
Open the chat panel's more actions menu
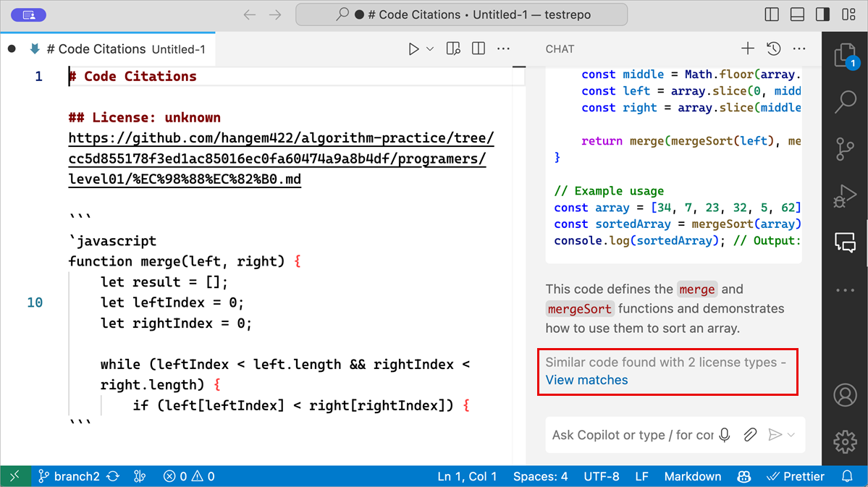(799, 48)
